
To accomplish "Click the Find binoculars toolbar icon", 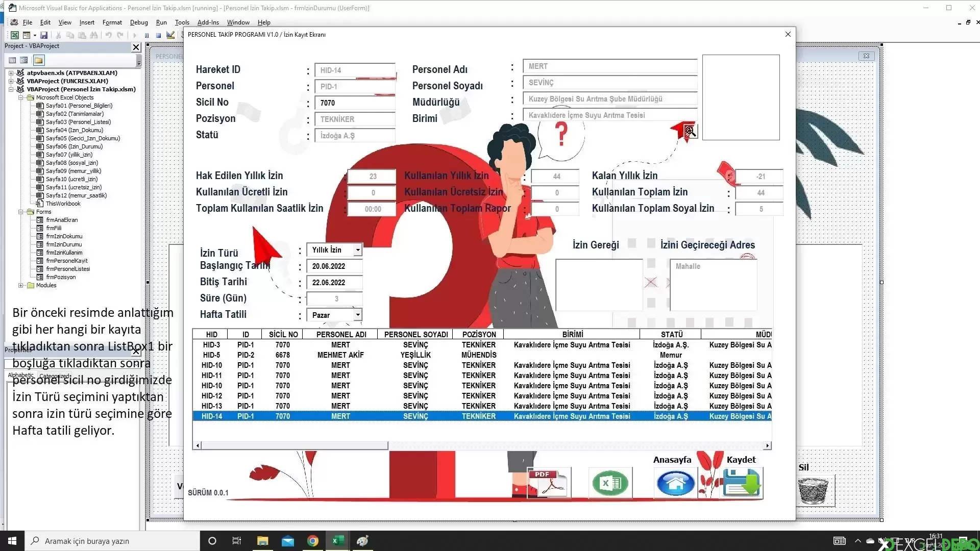I will [93, 35].
